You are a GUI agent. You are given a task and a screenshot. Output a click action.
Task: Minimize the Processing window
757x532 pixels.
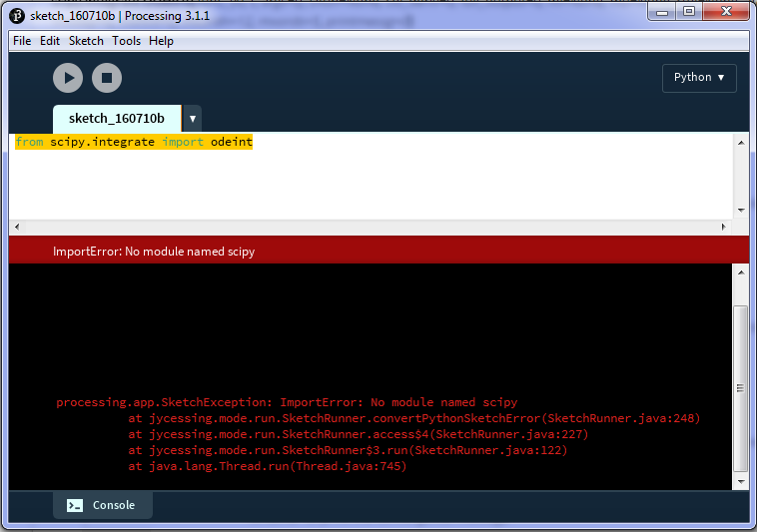coord(662,12)
